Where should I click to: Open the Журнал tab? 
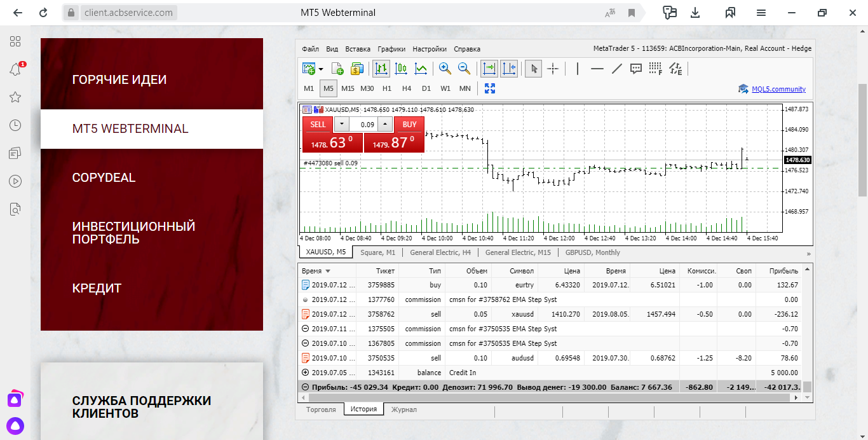(404, 409)
